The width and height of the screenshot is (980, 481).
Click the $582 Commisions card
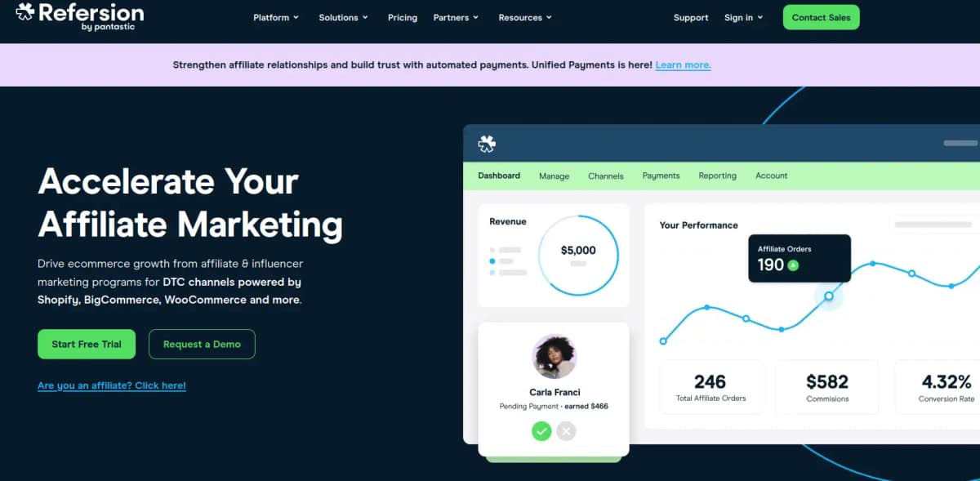click(x=827, y=387)
